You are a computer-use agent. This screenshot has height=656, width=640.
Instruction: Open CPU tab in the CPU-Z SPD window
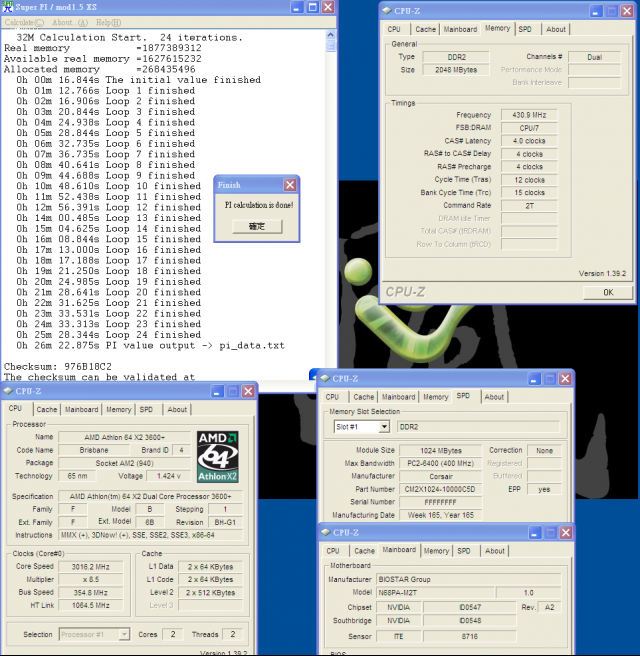[332, 397]
